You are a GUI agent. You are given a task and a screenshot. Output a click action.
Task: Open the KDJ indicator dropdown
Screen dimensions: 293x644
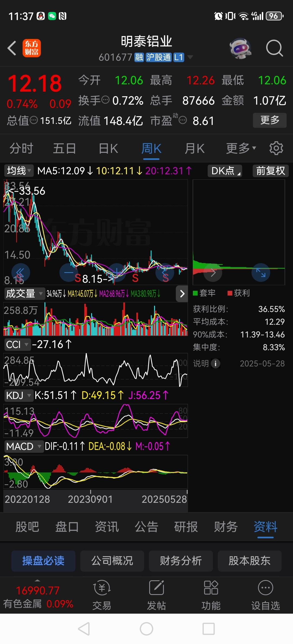tap(18, 395)
